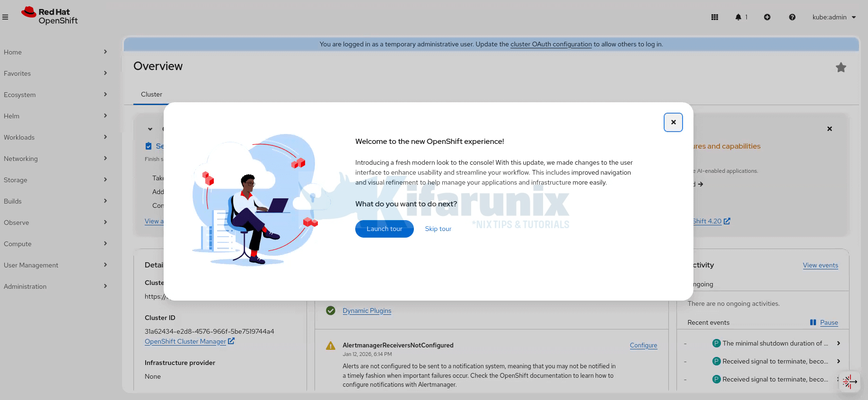Click Infrastructure provider label
Viewport: 868px width, 400px height.
point(180,363)
